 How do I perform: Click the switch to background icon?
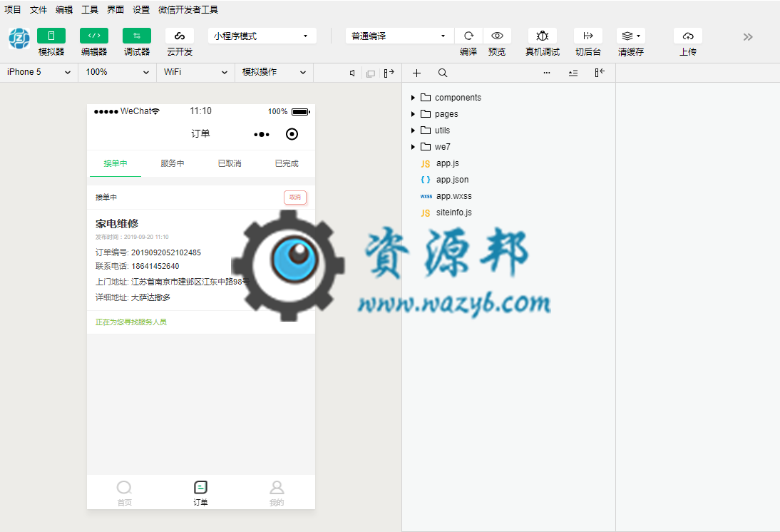pos(588,36)
